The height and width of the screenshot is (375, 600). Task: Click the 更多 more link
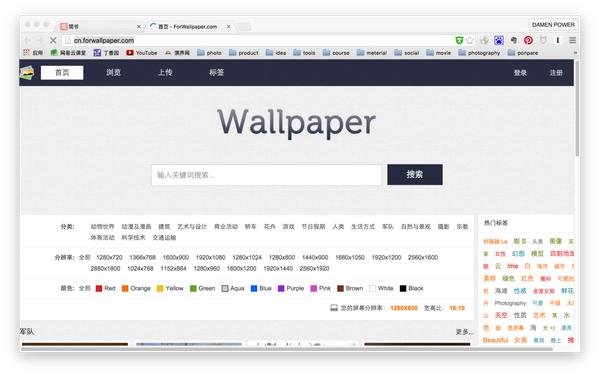coord(464,332)
